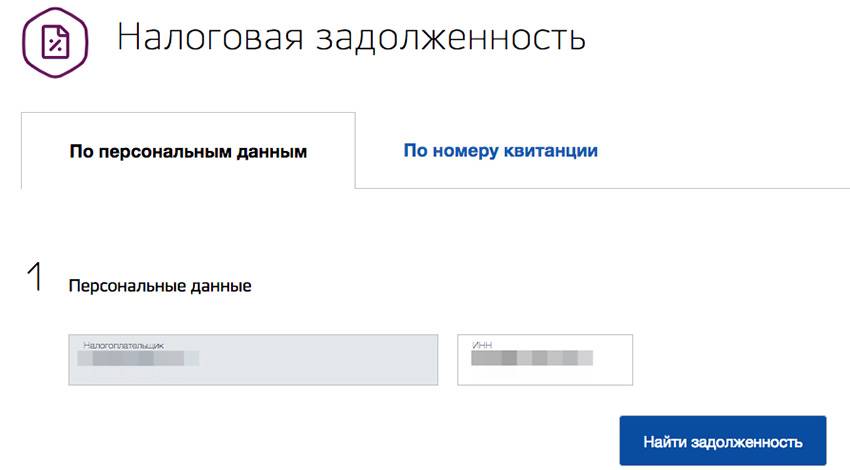The width and height of the screenshot is (850, 470).
Task: Click the small "ИНН" field caption
Action: (483, 344)
